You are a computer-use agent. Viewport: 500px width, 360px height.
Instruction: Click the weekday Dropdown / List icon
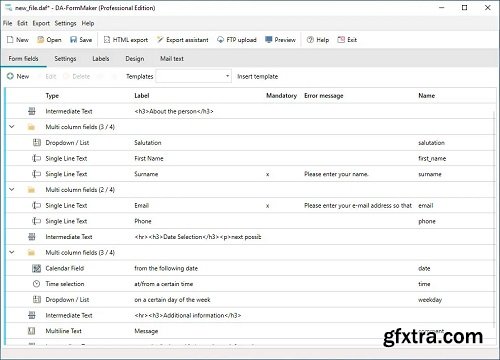click(37, 300)
